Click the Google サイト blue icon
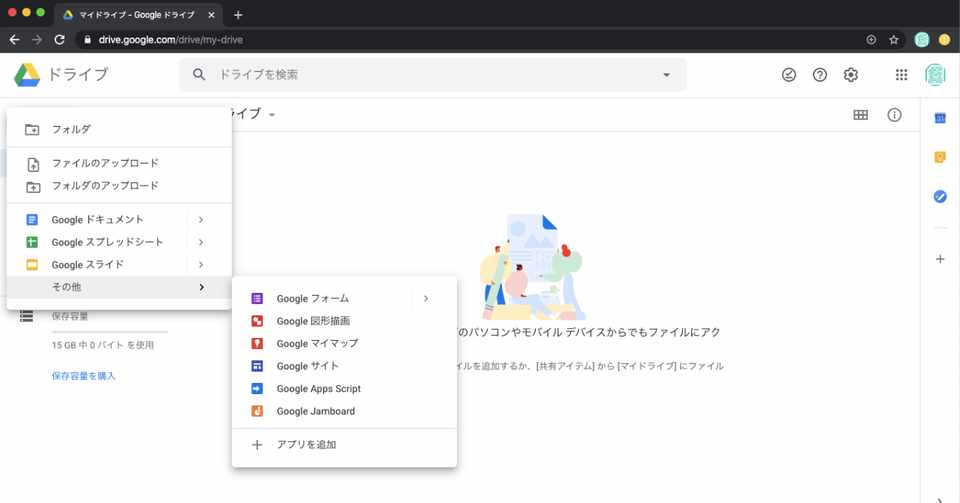The image size is (960, 503). [257, 366]
